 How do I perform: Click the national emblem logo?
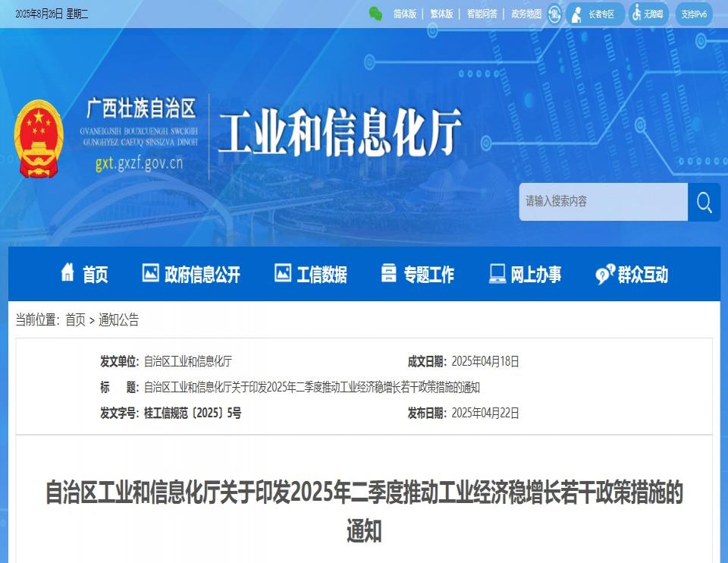tap(39, 139)
